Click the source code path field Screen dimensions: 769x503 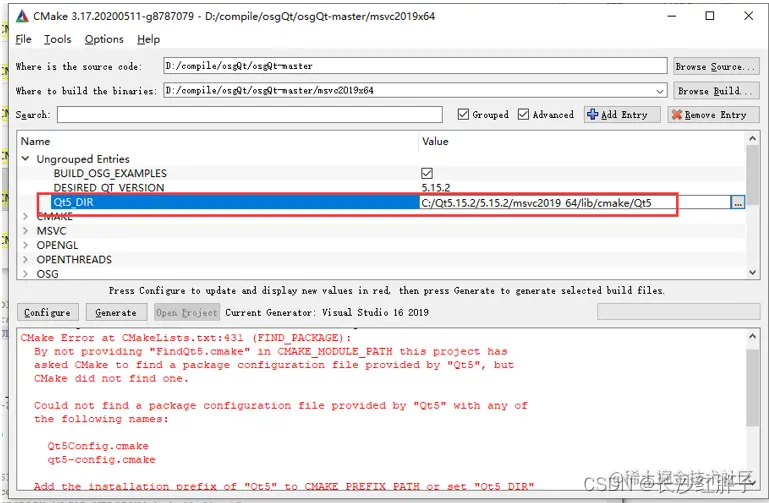click(x=415, y=66)
